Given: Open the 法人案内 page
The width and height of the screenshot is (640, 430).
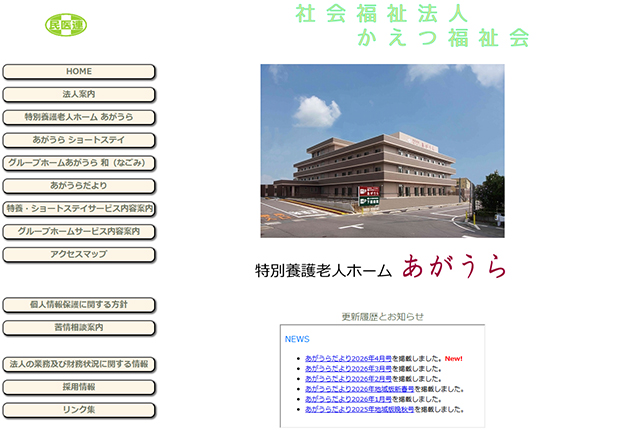Looking at the screenshot, I should [79, 95].
